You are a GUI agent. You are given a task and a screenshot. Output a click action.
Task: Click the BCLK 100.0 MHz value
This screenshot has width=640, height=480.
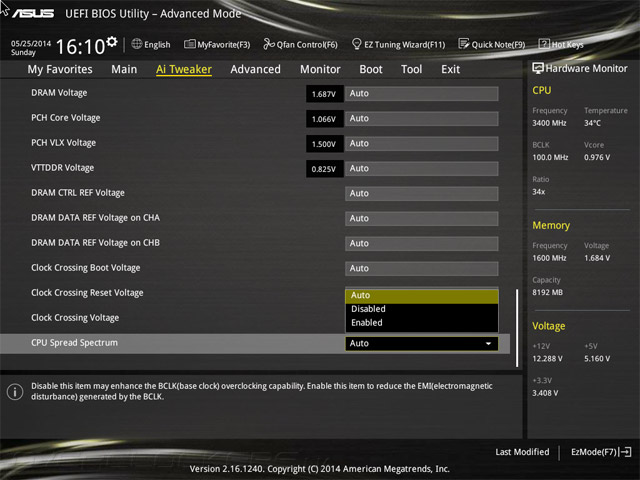coord(550,158)
